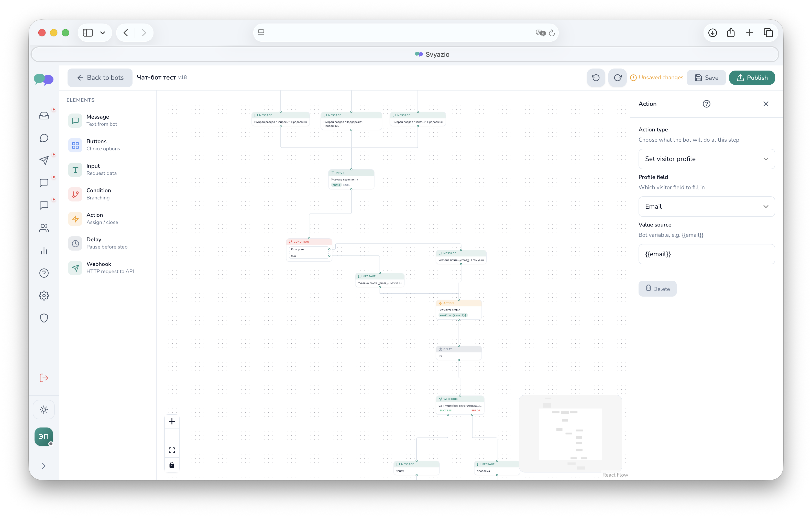Click the {{email}} value source field

(706, 254)
